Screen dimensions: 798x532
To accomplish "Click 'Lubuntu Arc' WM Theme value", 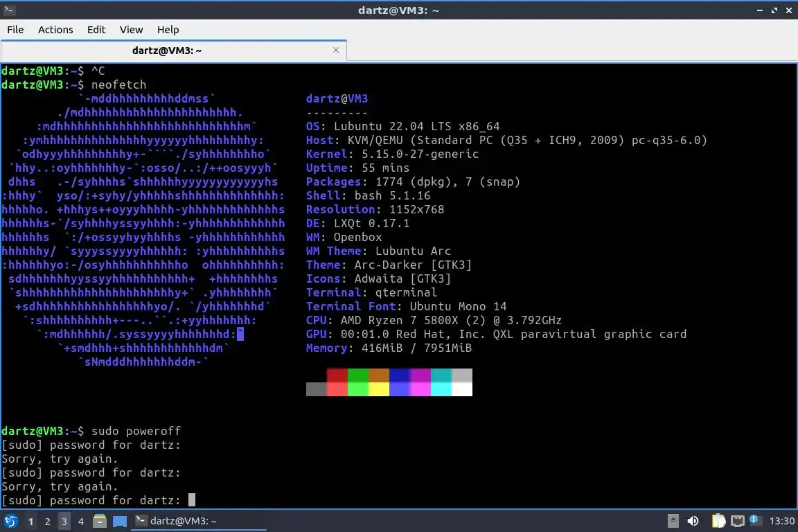I will pyautogui.click(x=414, y=251).
